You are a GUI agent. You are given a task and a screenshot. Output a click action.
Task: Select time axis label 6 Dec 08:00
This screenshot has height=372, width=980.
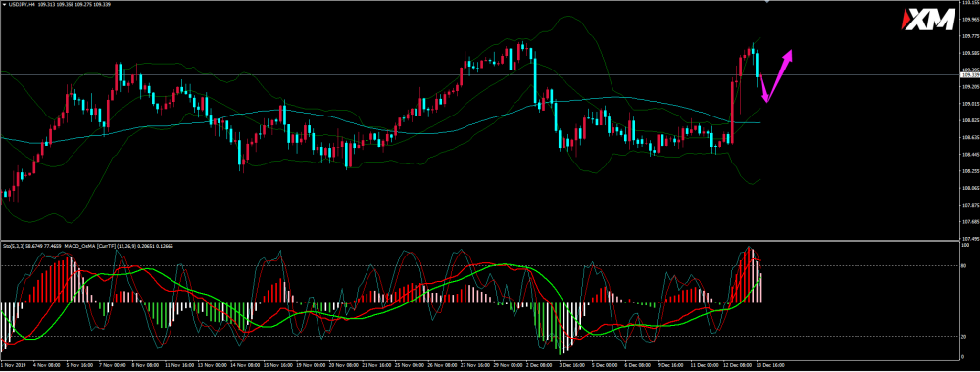pyautogui.click(x=638, y=365)
